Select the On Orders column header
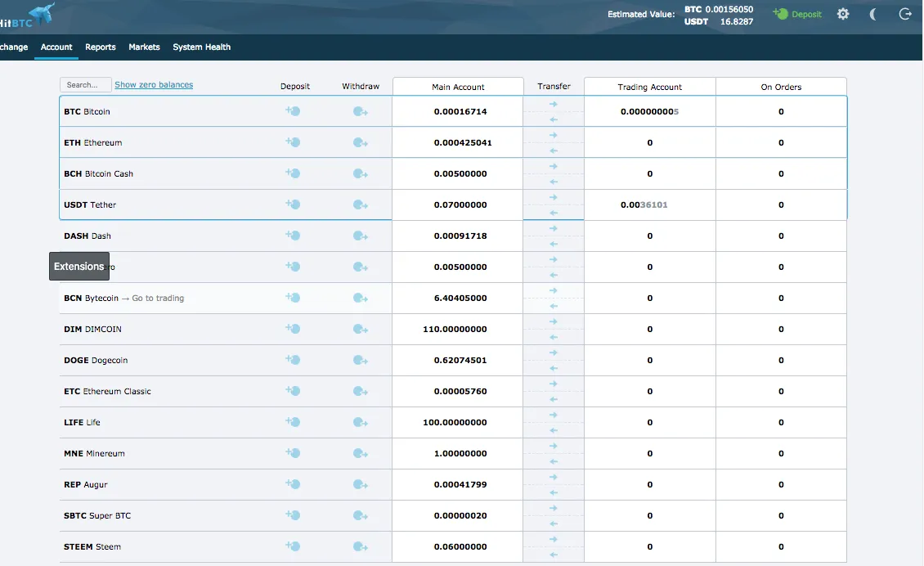This screenshot has width=924, height=566. tap(781, 87)
